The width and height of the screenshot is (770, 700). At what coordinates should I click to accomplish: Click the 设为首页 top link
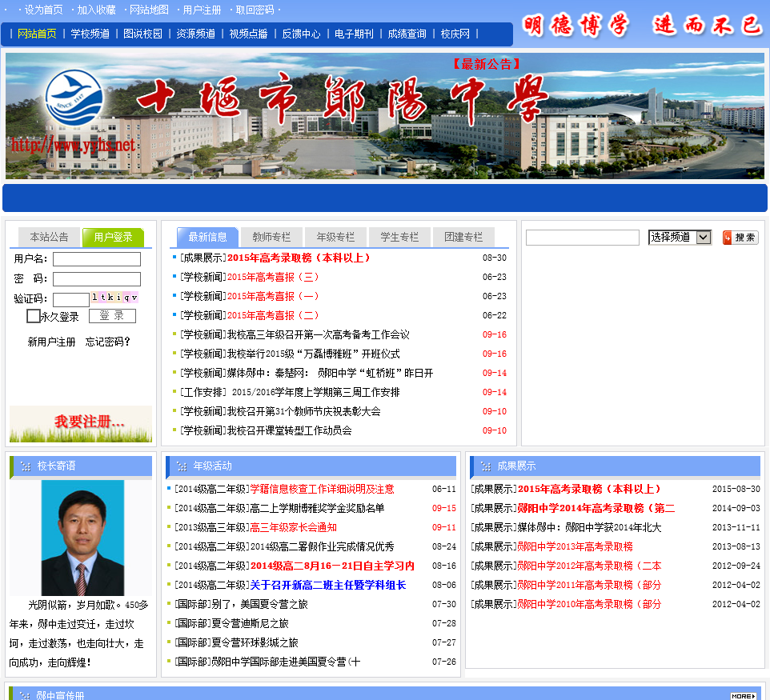coord(44,10)
